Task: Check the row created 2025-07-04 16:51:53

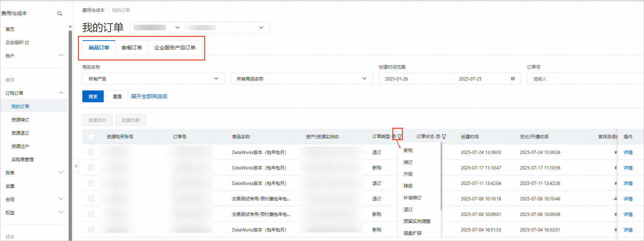Action: (91, 230)
